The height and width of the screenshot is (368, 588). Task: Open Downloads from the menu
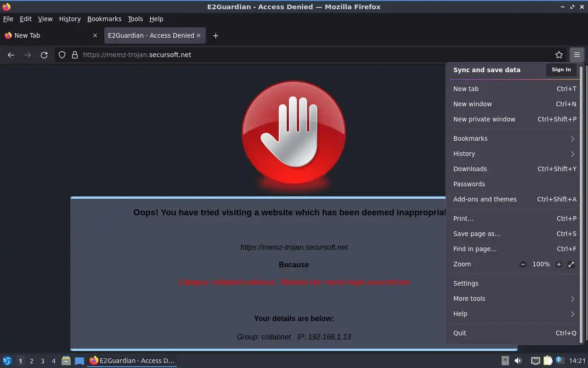pyautogui.click(x=514, y=169)
